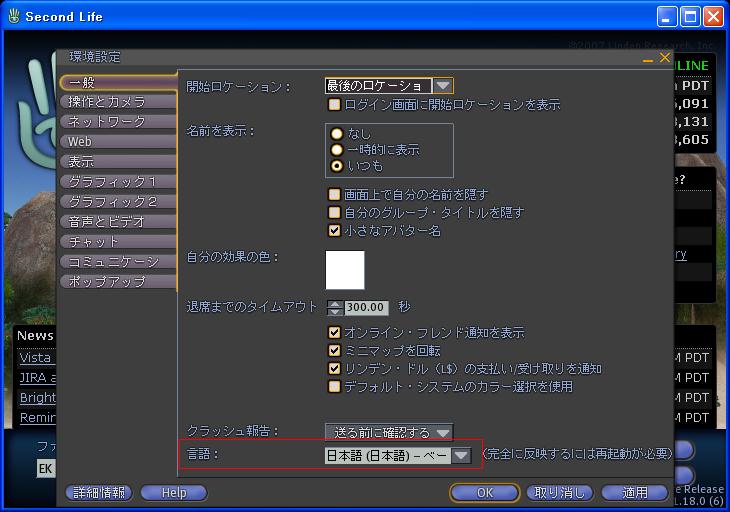
Task: Minimize the Second Life window
Action: (x=667, y=17)
